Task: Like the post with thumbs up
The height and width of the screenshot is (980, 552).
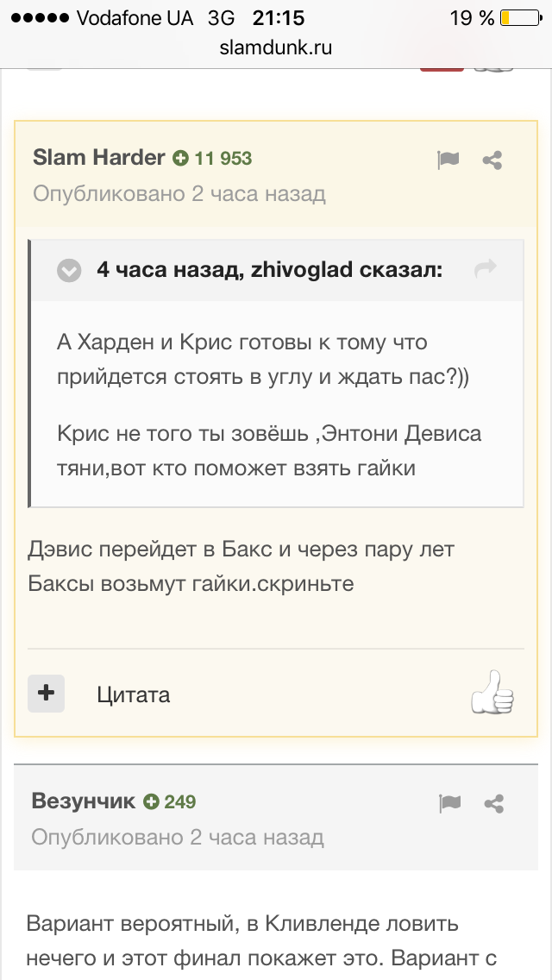Action: point(492,693)
